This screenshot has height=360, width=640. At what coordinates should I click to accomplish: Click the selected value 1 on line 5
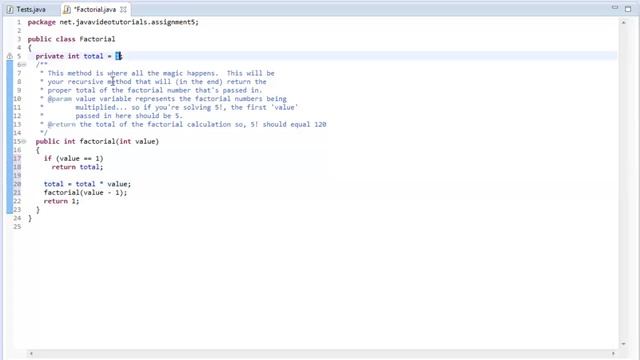118,56
